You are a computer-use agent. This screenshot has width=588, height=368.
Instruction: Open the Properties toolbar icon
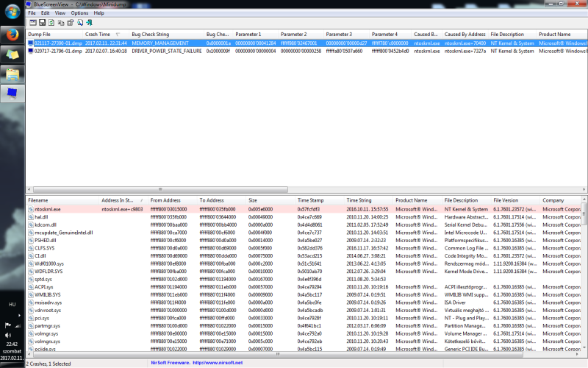[70, 23]
